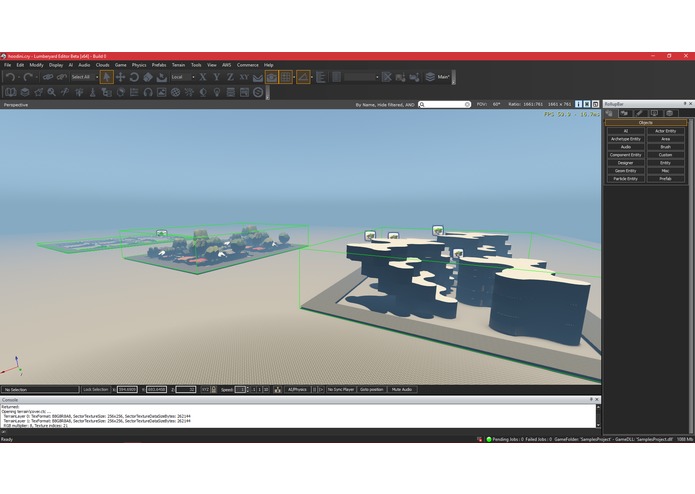The height and width of the screenshot is (494, 695).
Task: Switch to RollupBar Modeling brush tab
Action: [x=639, y=113]
